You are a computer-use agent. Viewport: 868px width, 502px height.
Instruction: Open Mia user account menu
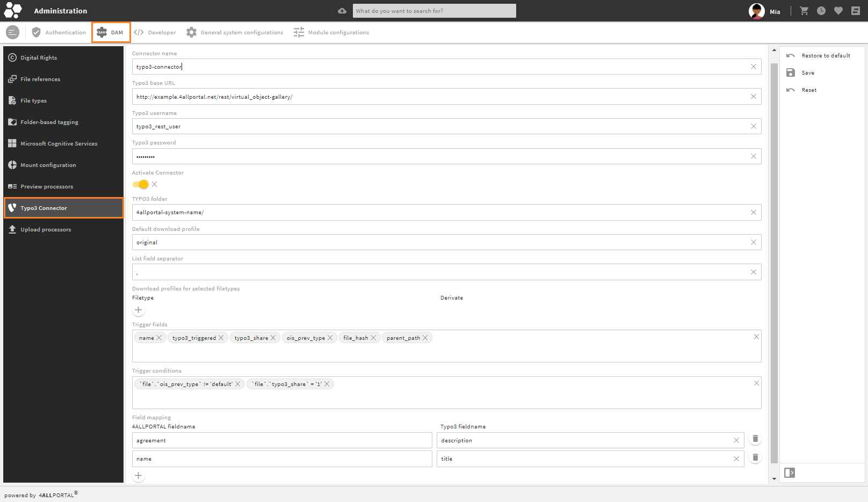765,11
